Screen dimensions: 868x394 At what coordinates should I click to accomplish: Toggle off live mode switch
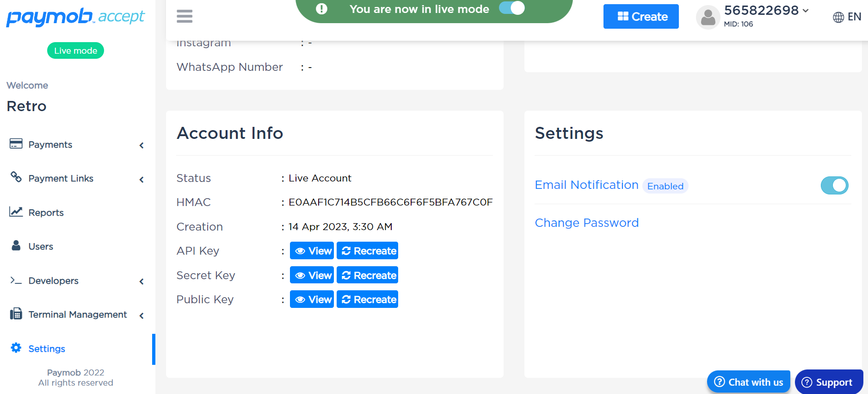[512, 8]
